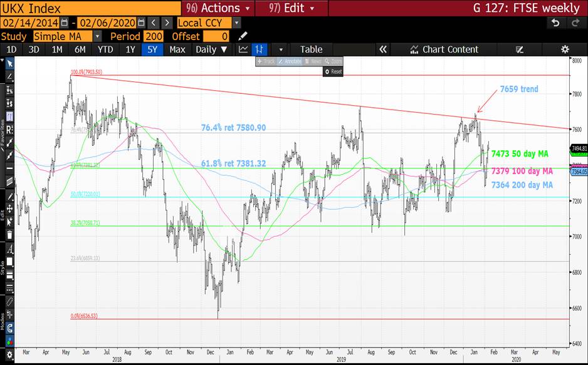Select the horizontal line tool
588x365 pixels.
(x=10, y=168)
